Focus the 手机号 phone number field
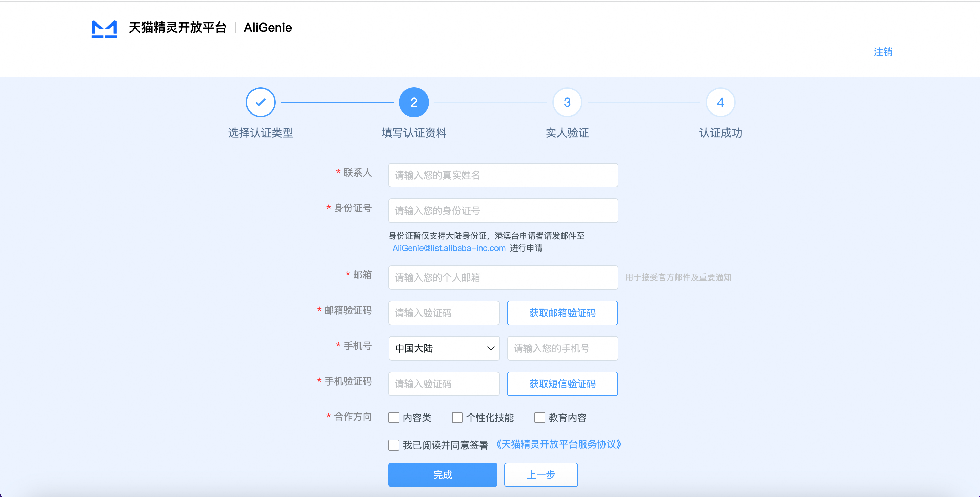Screen dimensions: 980x497 point(563,348)
